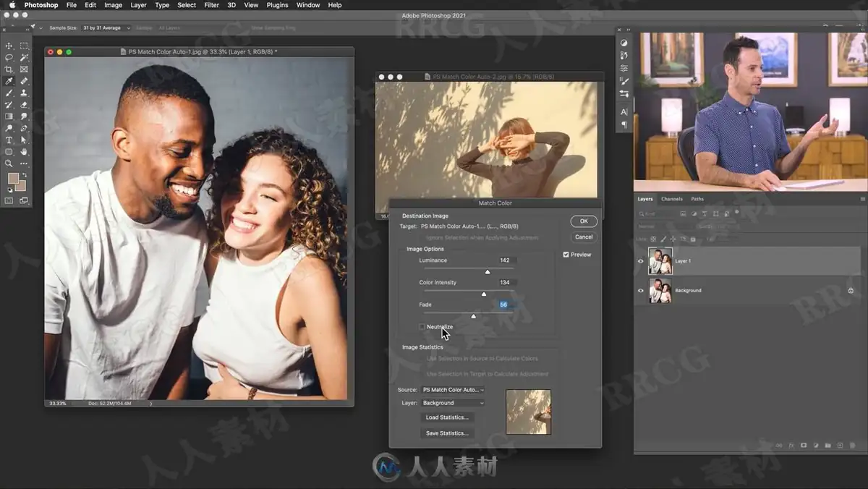
Task: Select the Eyedropper tool
Action: point(9,81)
